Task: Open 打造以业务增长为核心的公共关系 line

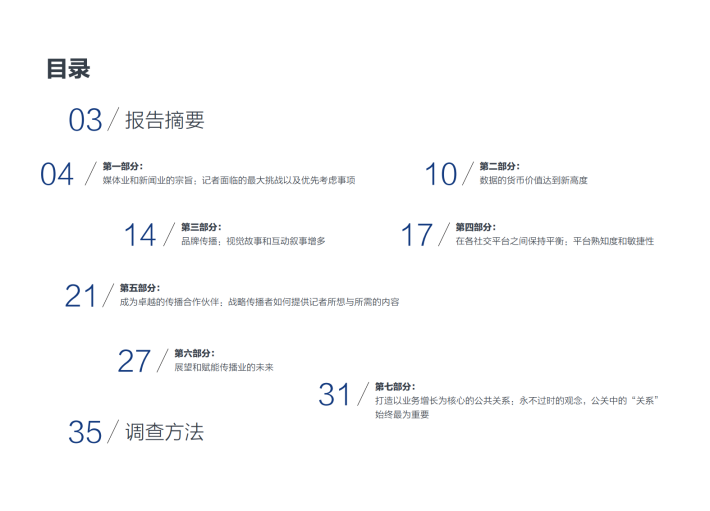Action: (x=517, y=401)
